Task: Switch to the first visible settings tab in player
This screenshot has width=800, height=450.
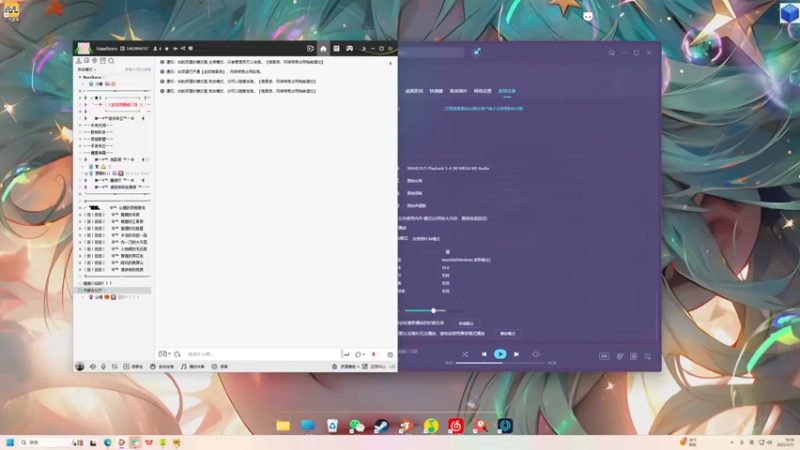Action: coord(414,91)
